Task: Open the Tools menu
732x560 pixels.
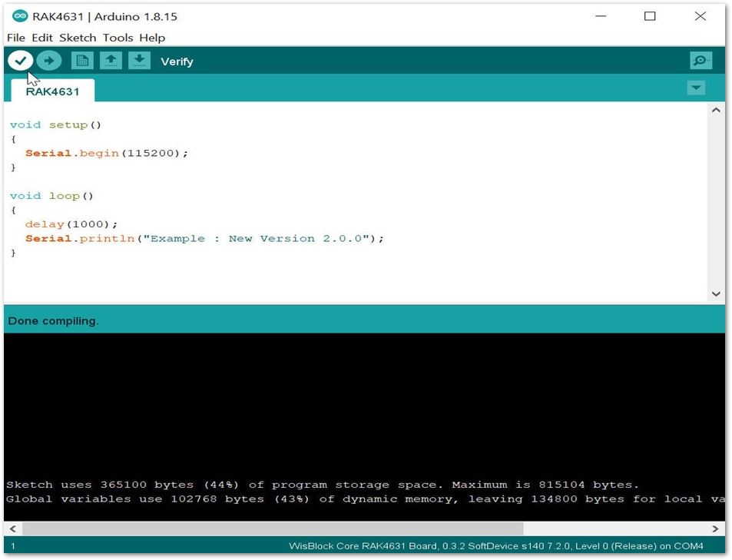Action: pos(118,38)
